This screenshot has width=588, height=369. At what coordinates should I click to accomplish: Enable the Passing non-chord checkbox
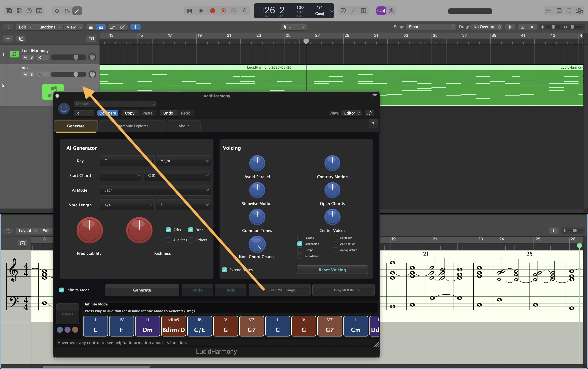coord(300,238)
